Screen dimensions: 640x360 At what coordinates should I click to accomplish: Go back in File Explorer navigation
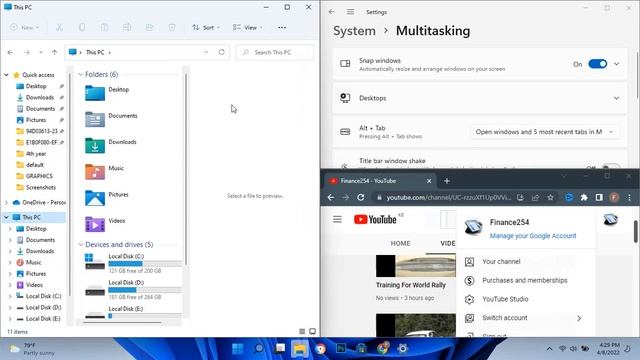tap(10, 52)
